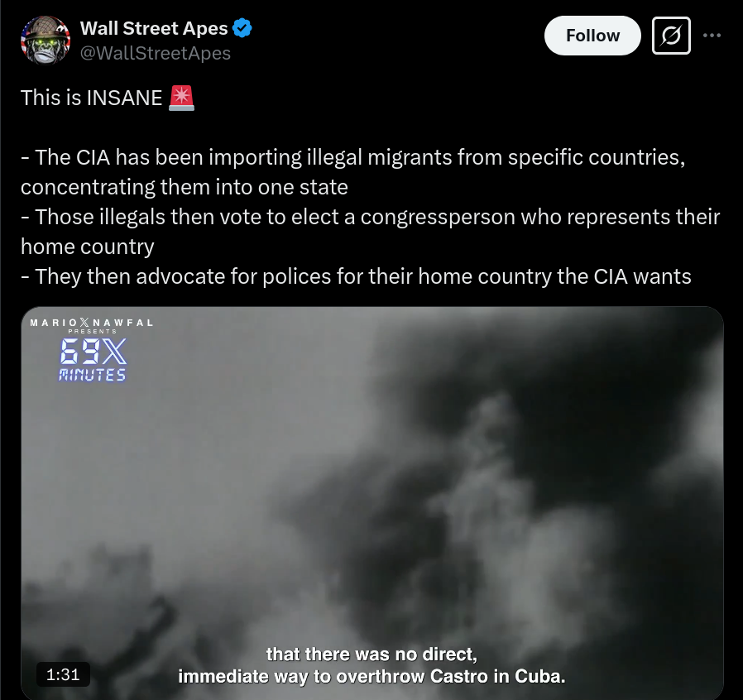Visit the @WallStreetApes handle link
This screenshot has width=743, height=700.
(x=156, y=53)
